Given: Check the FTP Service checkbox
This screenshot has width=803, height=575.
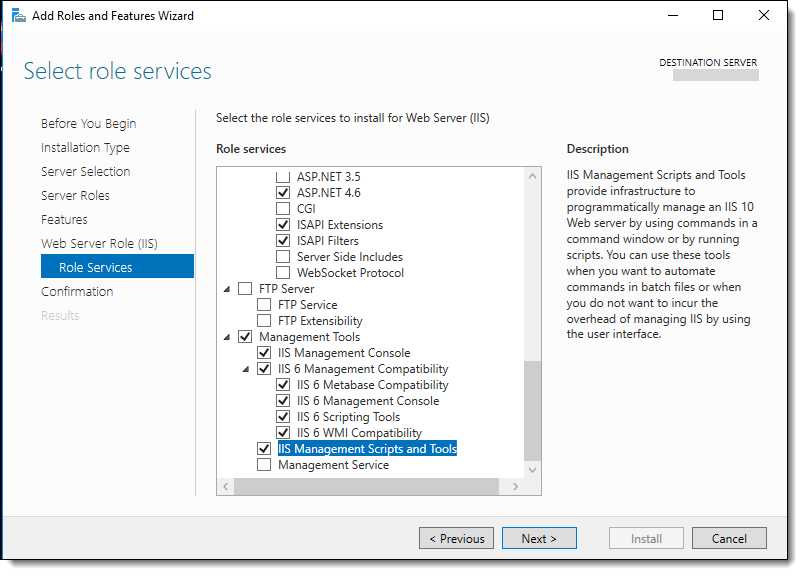Looking at the screenshot, I should click(x=264, y=305).
